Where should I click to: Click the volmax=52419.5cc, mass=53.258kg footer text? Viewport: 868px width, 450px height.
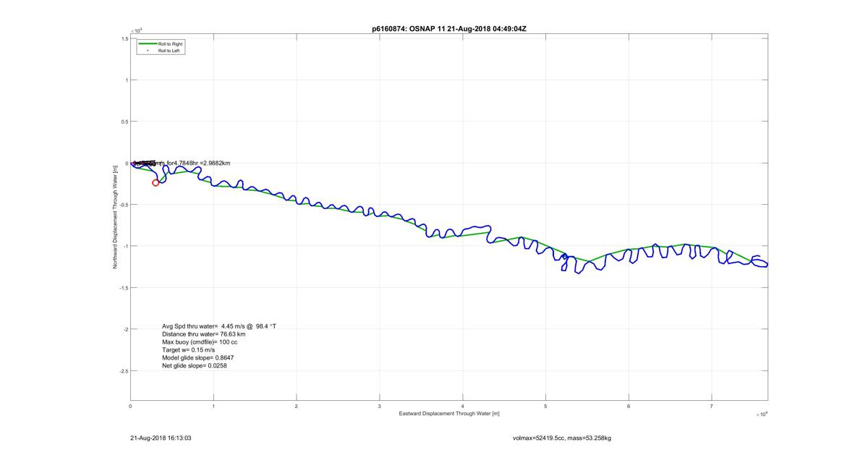point(561,438)
